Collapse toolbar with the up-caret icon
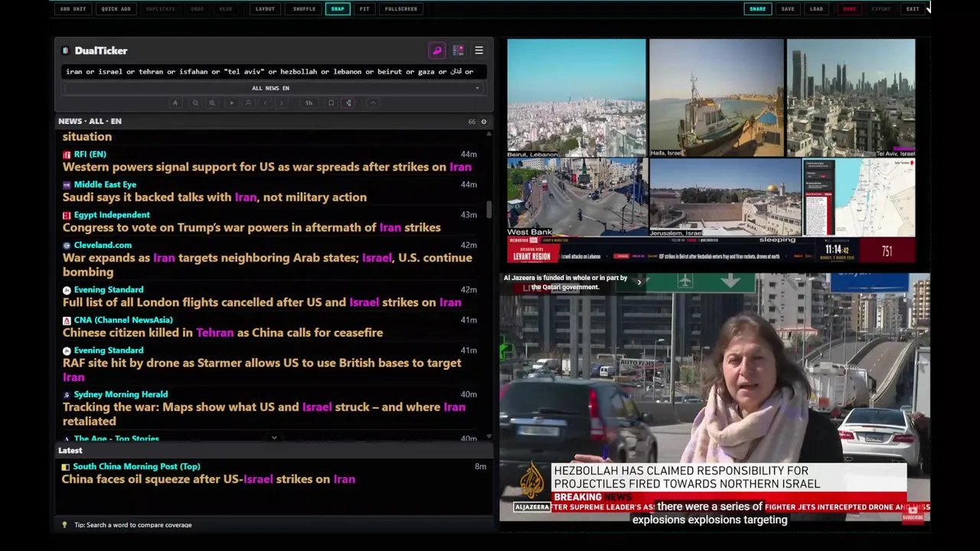980x551 pixels. click(373, 103)
